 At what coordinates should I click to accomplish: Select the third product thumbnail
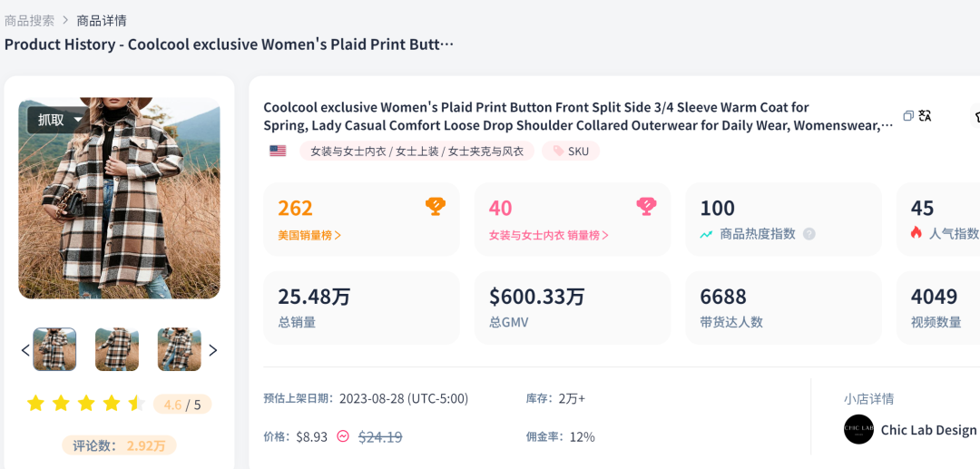click(179, 350)
